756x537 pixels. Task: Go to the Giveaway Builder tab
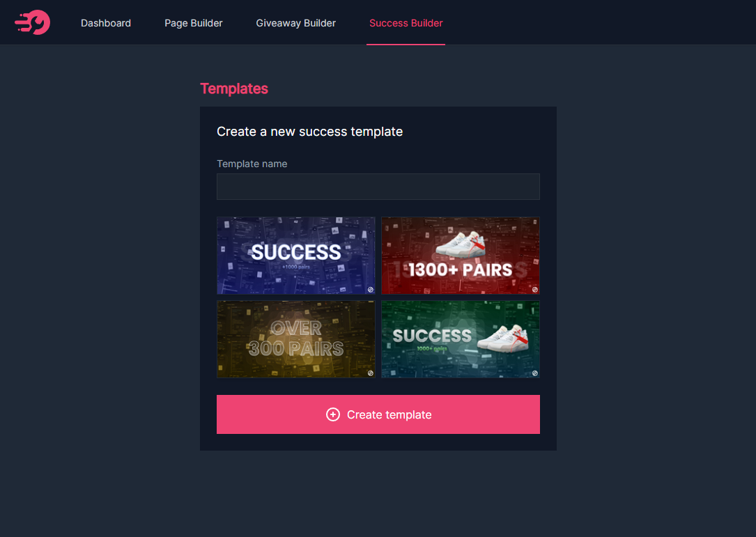pos(295,23)
